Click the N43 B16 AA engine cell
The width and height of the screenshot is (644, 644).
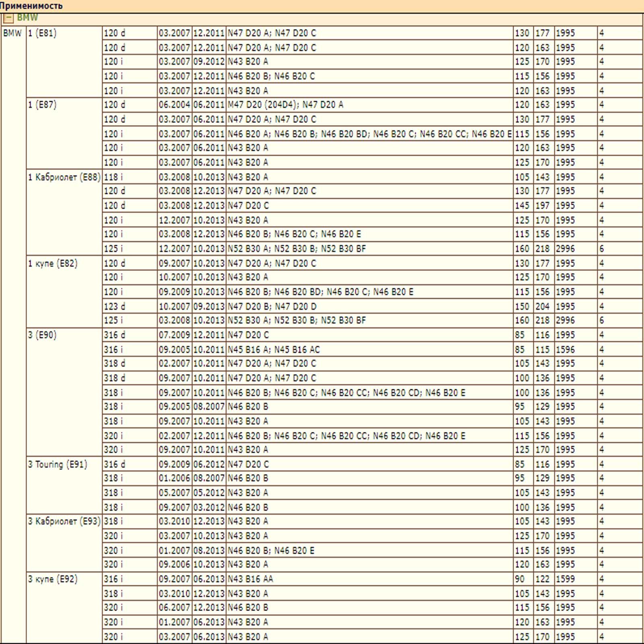coord(250,579)
